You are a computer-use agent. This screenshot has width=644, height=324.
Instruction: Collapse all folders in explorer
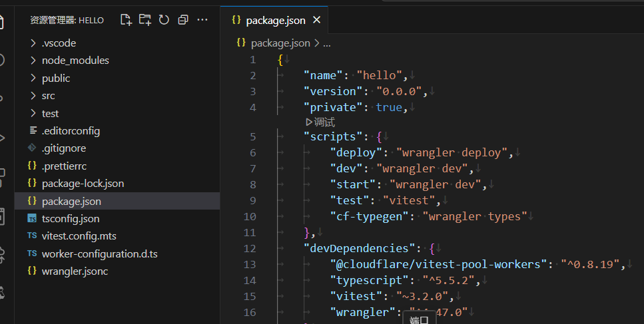click(183, 20)
